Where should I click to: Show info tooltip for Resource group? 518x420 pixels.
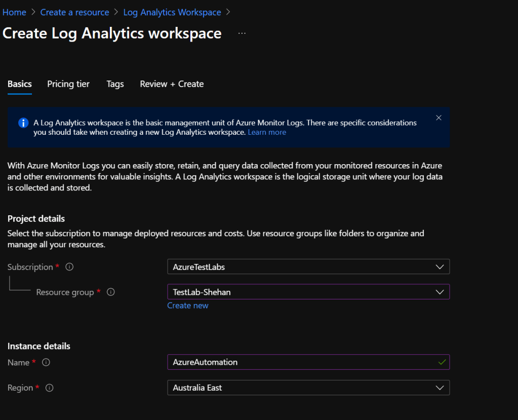click(111, 292)
